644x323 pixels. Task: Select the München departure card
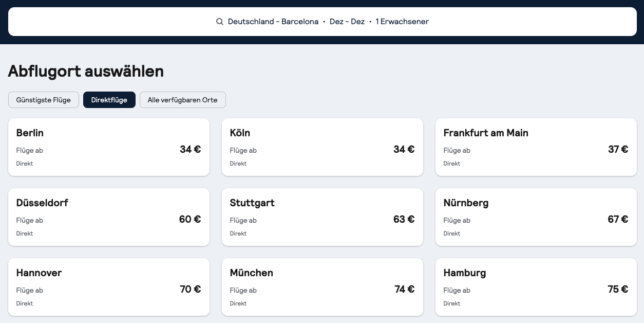(322, 287)
